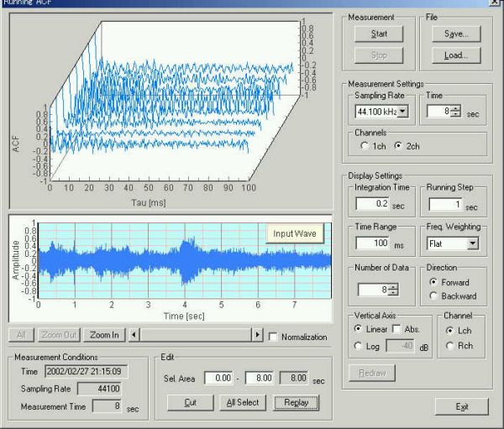504x429 pixels.
Task: Decrease Measurement Time with spinner down arrow
Action: [455, 114]
